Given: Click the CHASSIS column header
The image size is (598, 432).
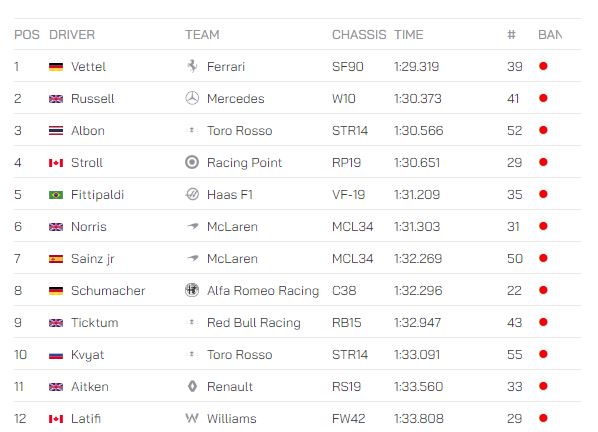Looking at the screenshot, I should 359,35.
